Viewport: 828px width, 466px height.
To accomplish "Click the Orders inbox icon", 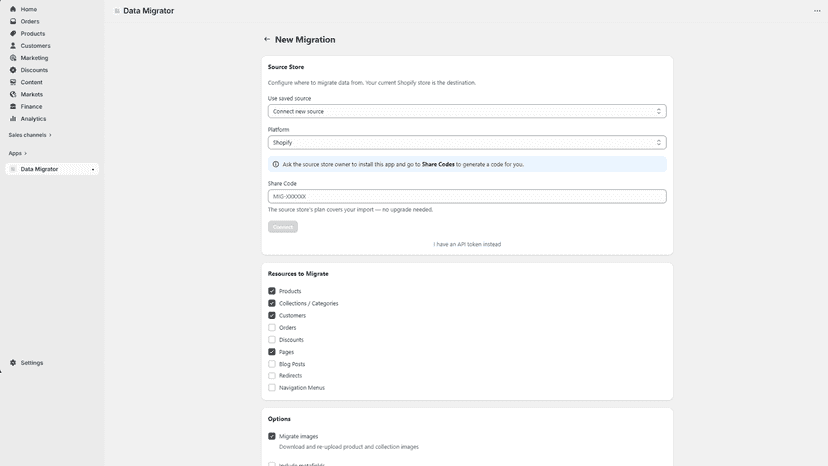I will 13,21.
